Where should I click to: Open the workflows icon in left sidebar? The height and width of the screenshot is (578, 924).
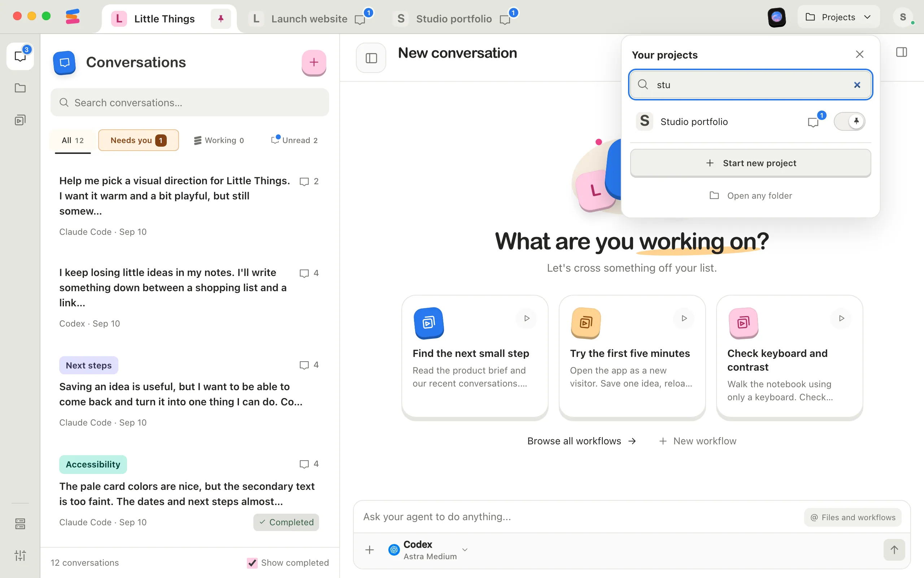click(20, 120)
